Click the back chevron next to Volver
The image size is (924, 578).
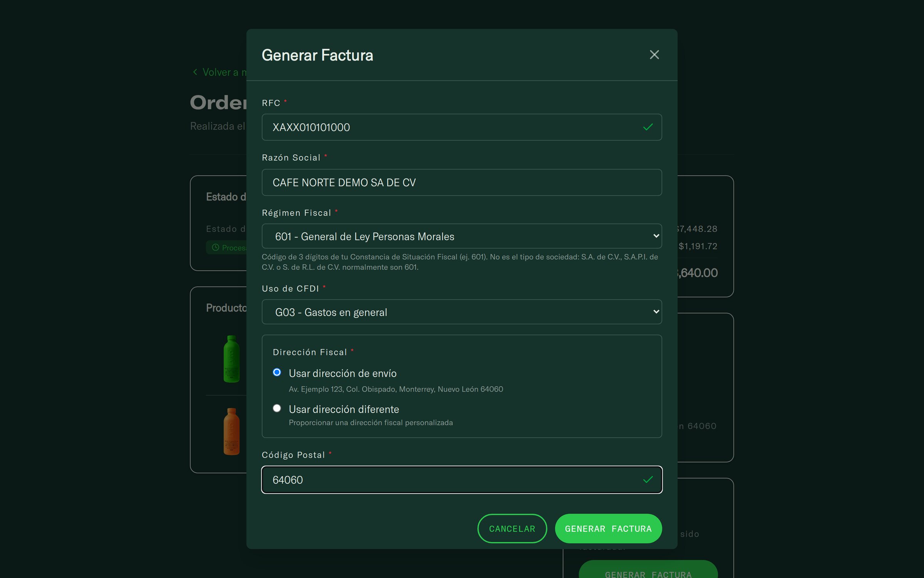[x=195, y=72]
